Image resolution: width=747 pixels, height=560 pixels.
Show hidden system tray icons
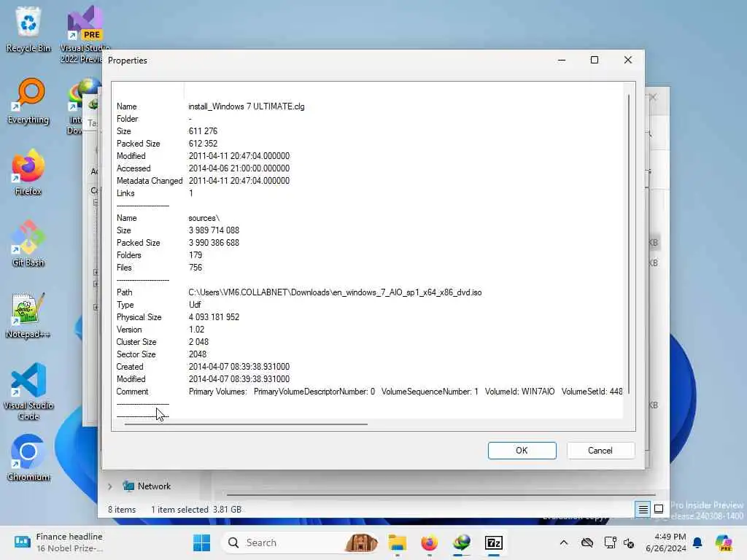coord(564,542)
